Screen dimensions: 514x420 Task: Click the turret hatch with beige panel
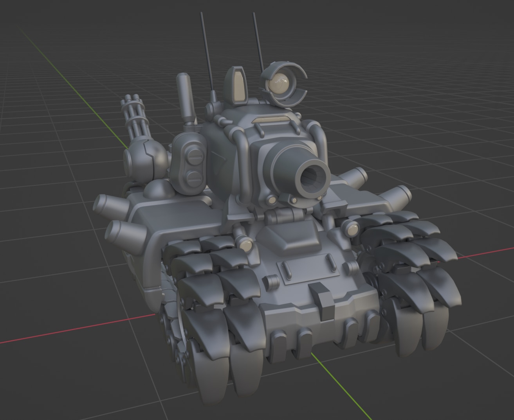[x=237, y=86]
